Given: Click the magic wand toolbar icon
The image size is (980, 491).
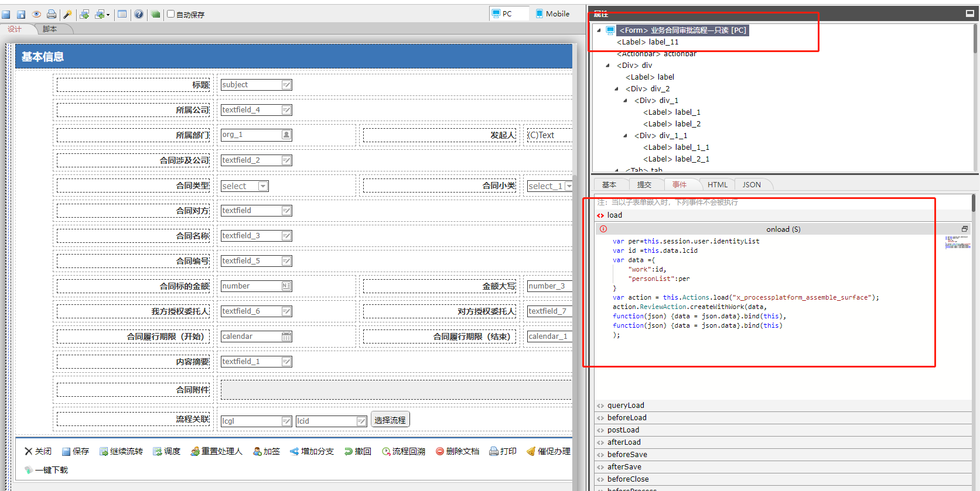Looking at the screenshot, I should pyautogui.click(x=67, y=14).
